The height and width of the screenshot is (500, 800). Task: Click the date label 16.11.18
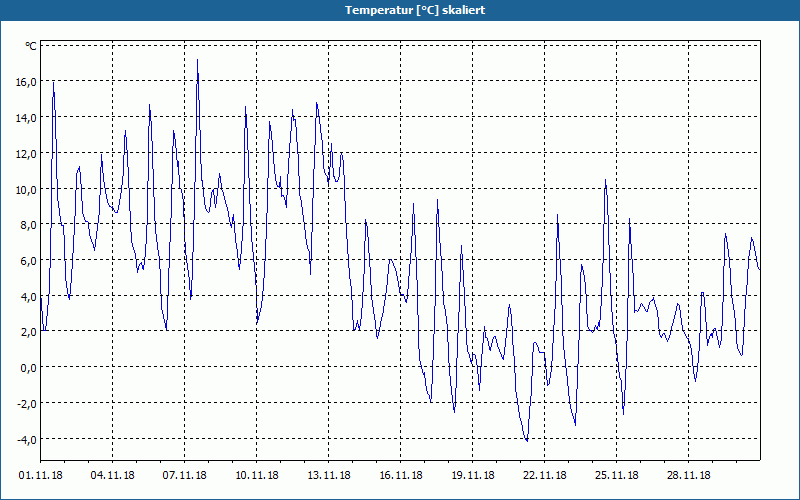point(401,475)
